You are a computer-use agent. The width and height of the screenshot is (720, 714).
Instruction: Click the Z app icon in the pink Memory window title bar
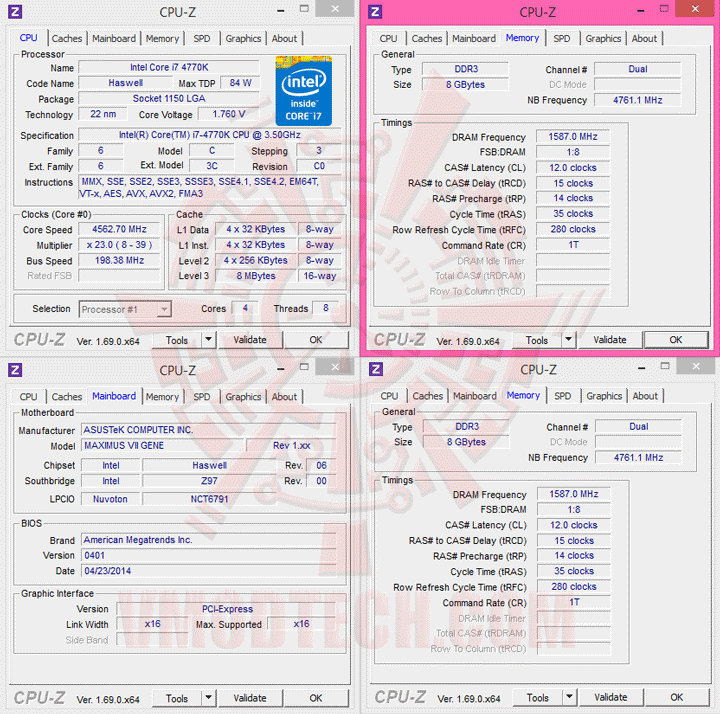coord(375,11)
